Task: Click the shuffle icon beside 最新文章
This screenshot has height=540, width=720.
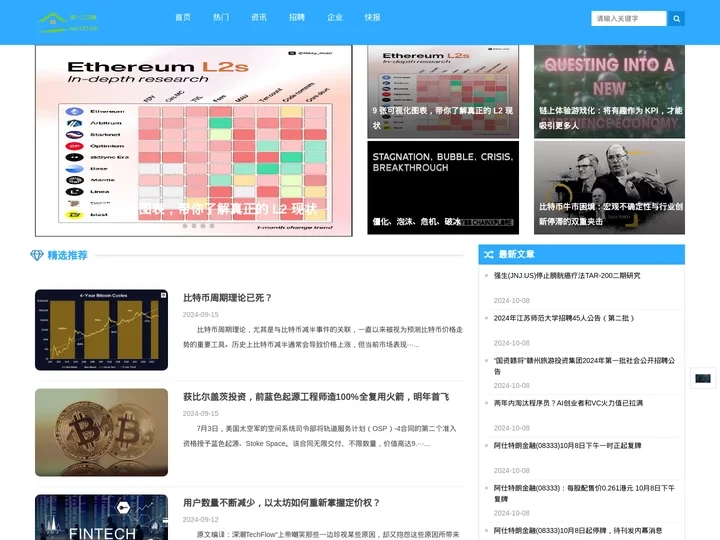Action: (x=489, y=254)
